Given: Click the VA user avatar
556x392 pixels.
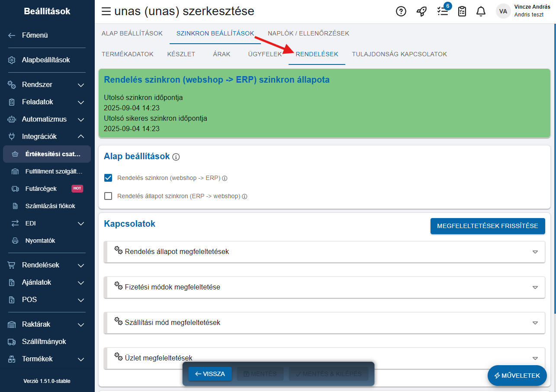Looking at the screenshot, I should (503, 12).
